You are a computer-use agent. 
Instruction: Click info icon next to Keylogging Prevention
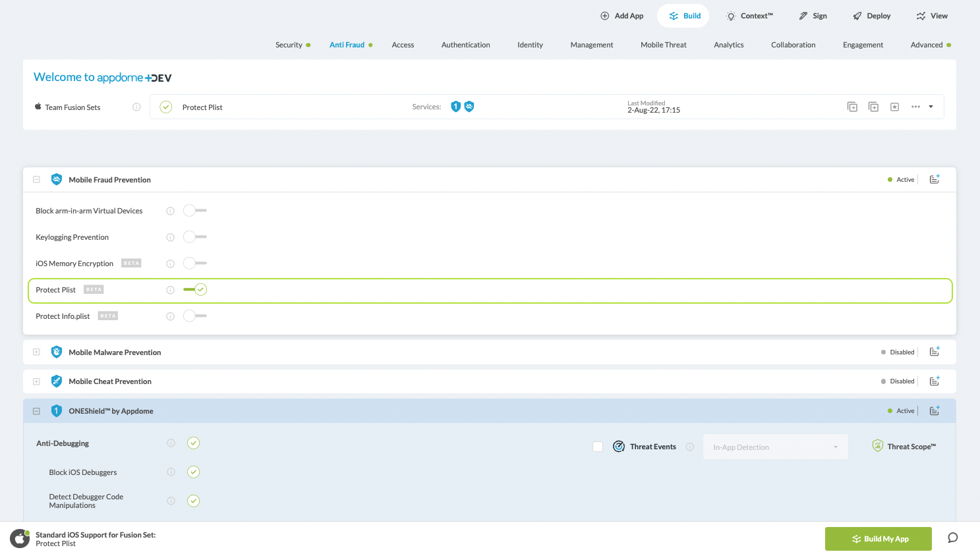[x=170, y=237]
